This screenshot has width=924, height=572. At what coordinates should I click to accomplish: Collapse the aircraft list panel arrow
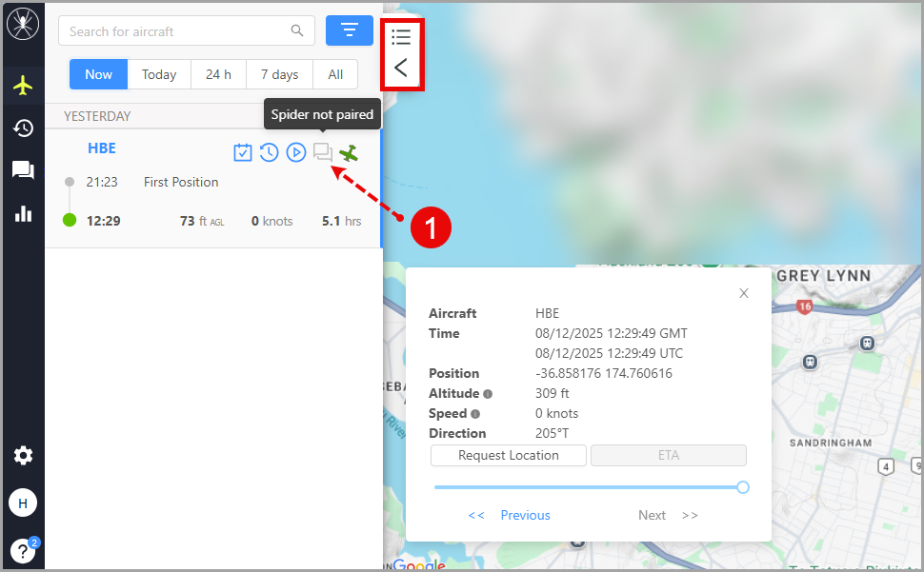(401, 68)
